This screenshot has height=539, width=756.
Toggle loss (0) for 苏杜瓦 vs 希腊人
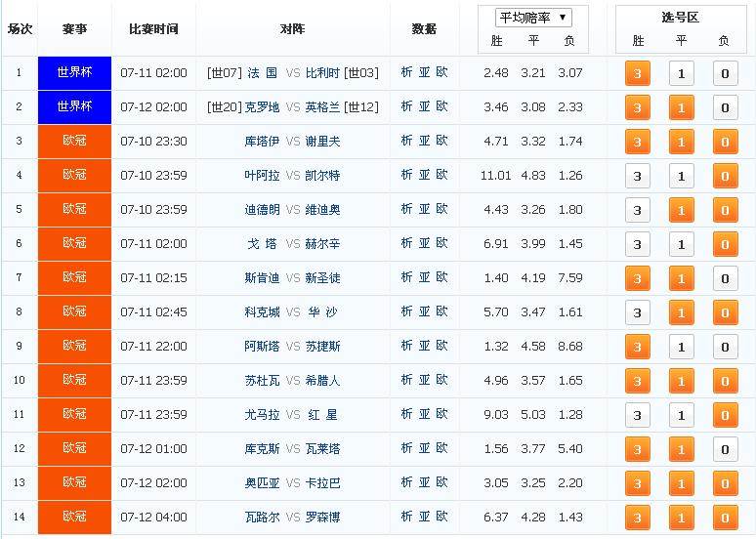point(725,382)
